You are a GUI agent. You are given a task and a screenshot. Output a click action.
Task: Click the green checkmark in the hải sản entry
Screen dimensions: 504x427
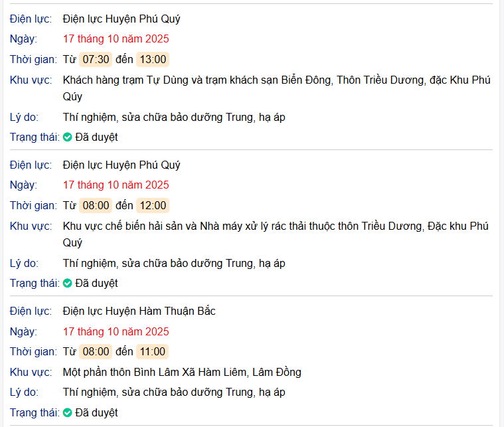coord(68,284)
